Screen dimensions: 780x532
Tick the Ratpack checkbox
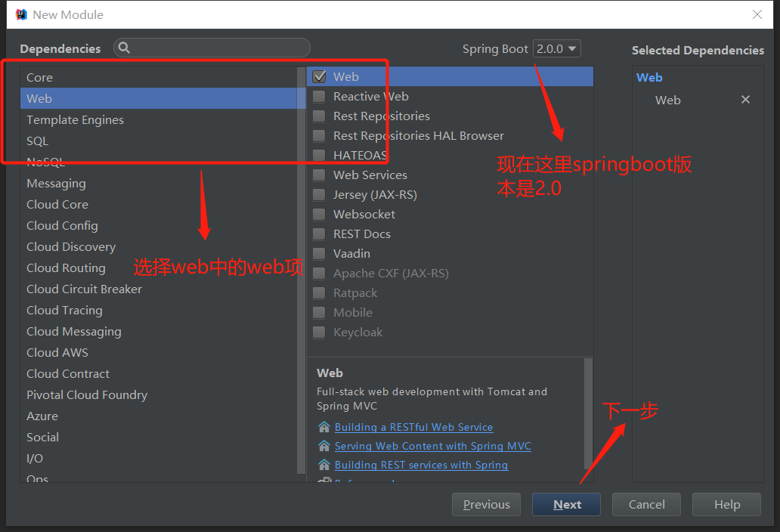pyautogui.click(x=320, y=293)
